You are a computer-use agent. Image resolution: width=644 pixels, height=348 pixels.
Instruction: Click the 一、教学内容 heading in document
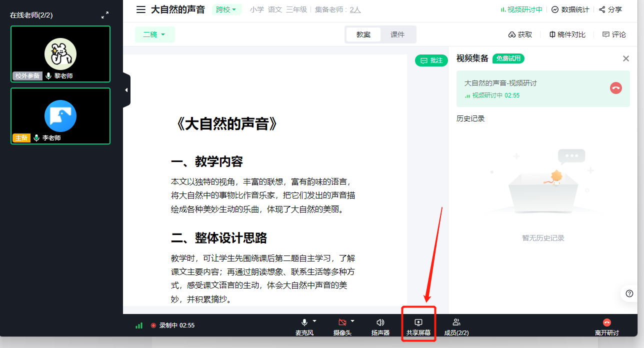coord(207,161)
